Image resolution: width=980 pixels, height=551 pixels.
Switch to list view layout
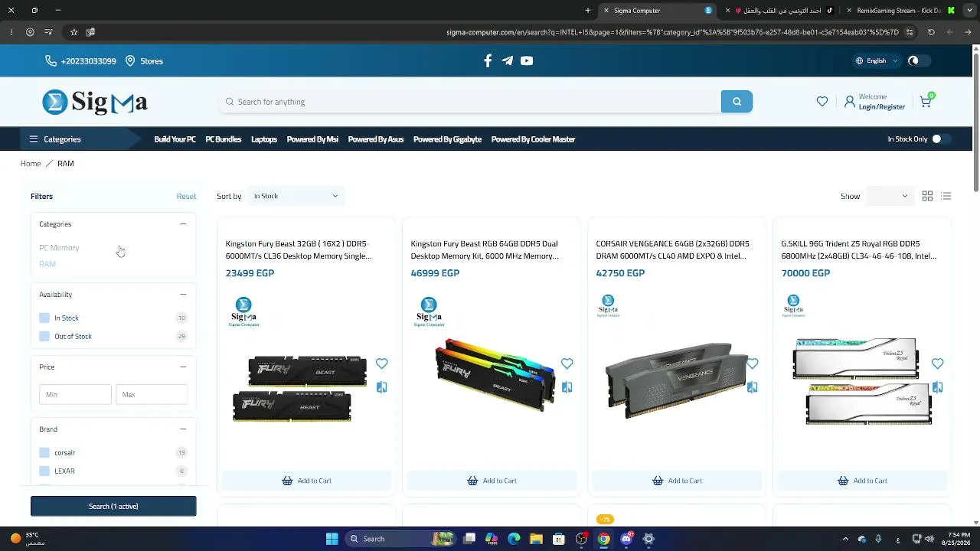[x=946, y=197]
